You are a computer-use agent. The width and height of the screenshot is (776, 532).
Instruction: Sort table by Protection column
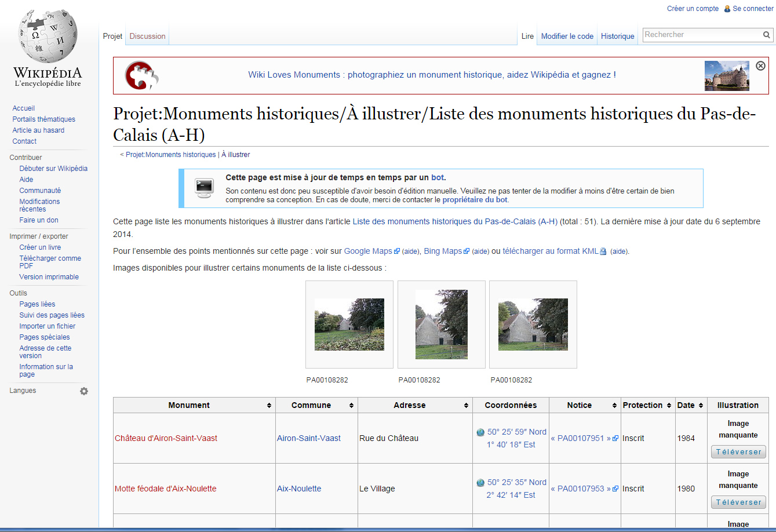[669, 406]
